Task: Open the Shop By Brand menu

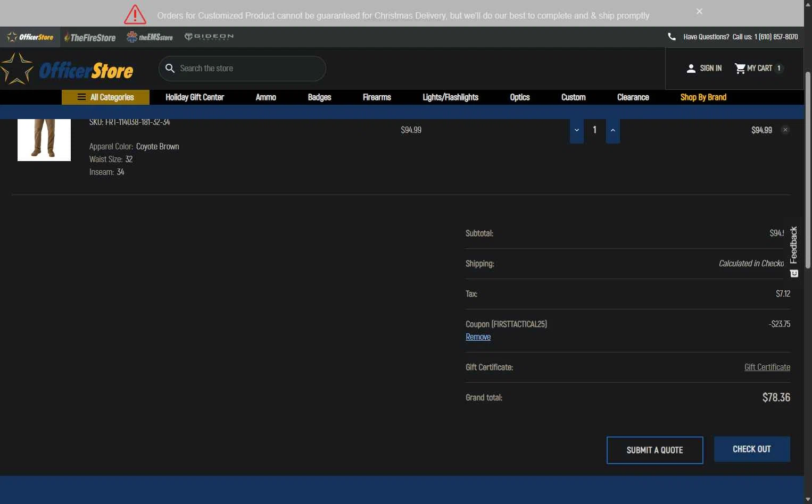Action: 703,97
